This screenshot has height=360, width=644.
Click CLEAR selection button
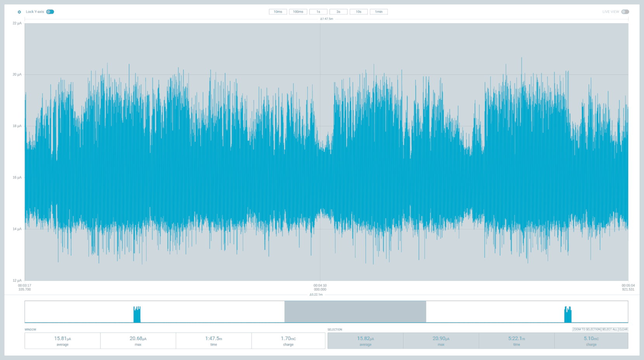[x=623, y=329]
